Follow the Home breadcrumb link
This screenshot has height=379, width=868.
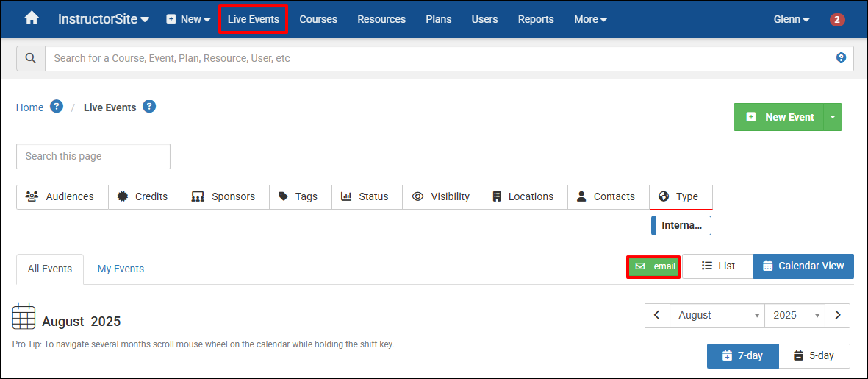pyautogui.click(x=29, y=107)
